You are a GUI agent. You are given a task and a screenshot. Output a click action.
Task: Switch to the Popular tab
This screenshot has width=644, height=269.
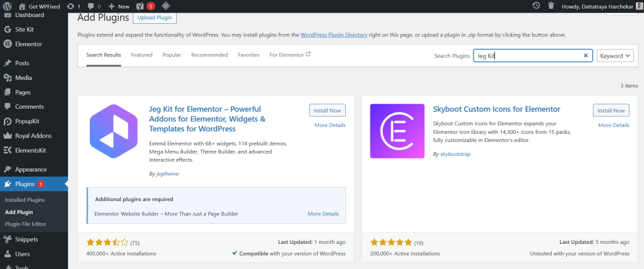[172, 55]
